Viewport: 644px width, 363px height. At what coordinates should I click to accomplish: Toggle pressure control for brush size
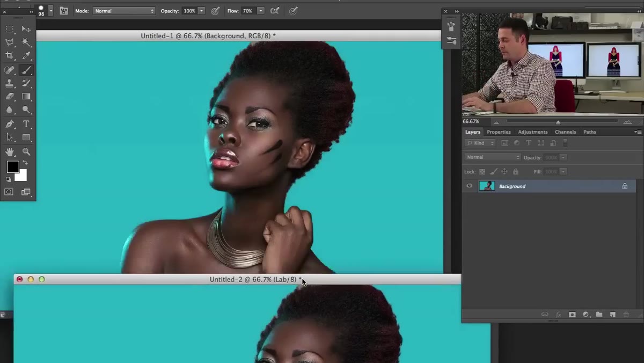pyautogui.click(x=294, y=11)
